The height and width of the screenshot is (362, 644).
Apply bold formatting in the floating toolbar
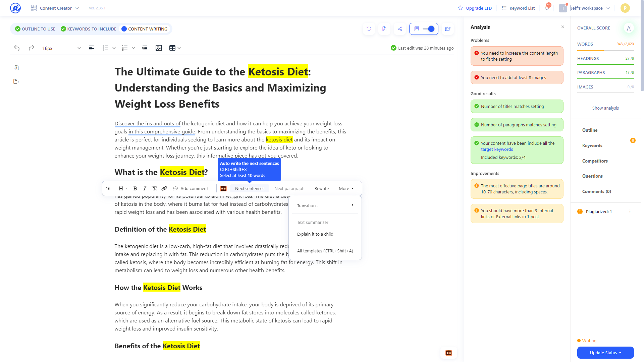(135, 188)
